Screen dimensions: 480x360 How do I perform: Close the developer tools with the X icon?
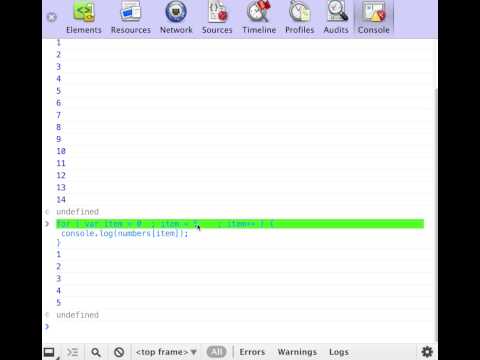[x=52, y=17]
